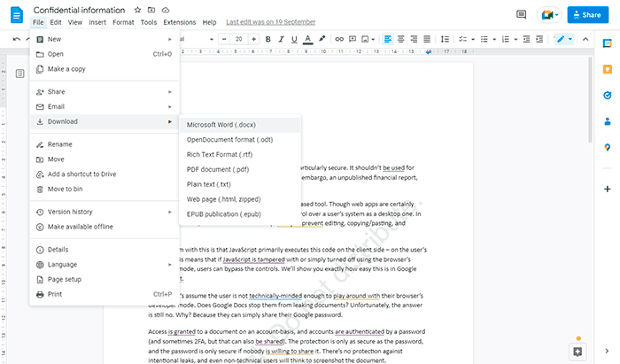
Task: Collapse the side panel with the arrow
Action: coord(607,351)
